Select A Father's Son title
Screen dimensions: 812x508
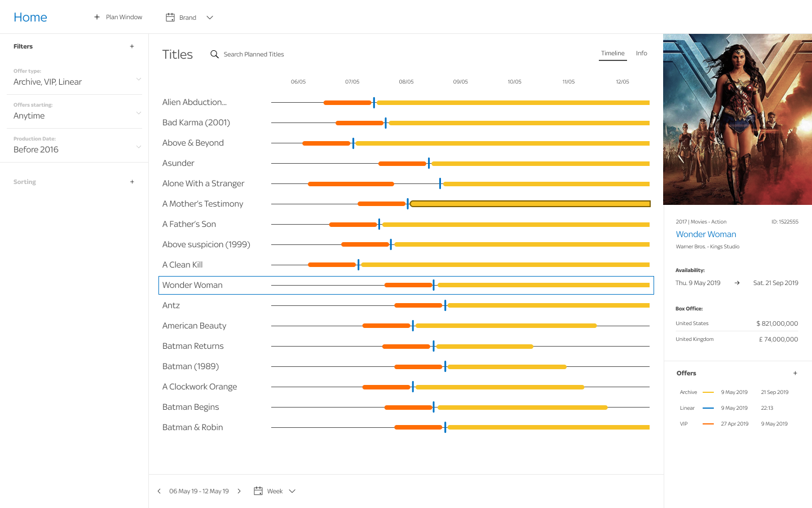(189, 224)
